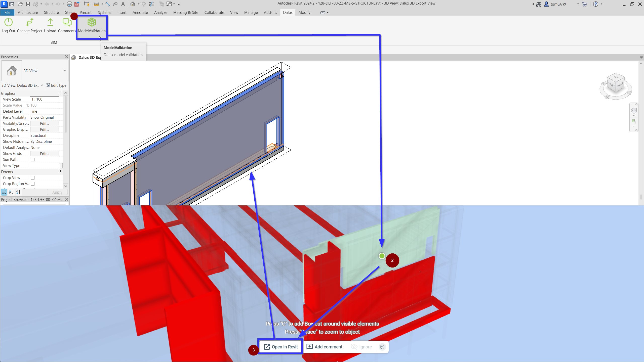
Task: Click the Save icon in quick access toolbar
Action: (28, 4)
